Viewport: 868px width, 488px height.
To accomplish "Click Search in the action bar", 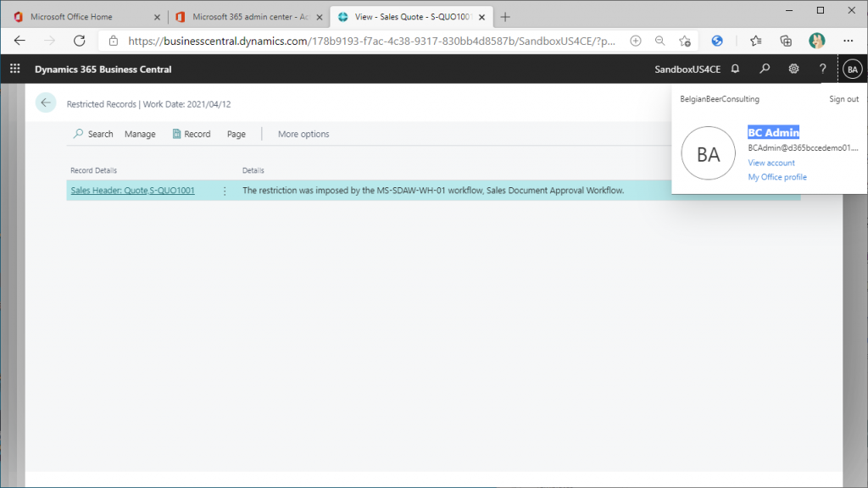I will [x=93, y=134].
